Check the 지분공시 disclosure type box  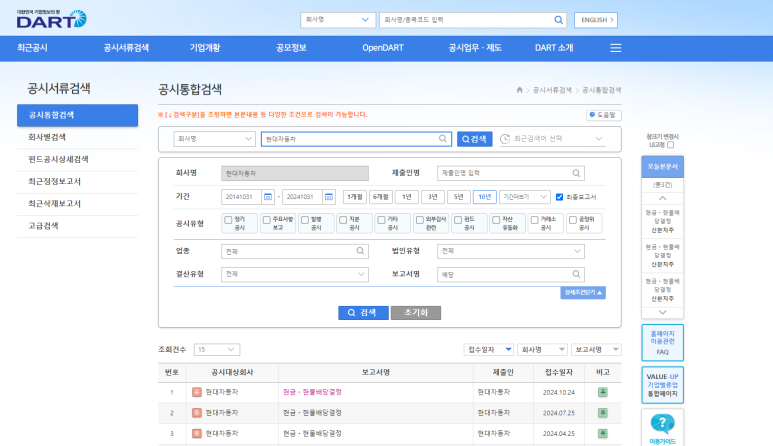point(343,220)
